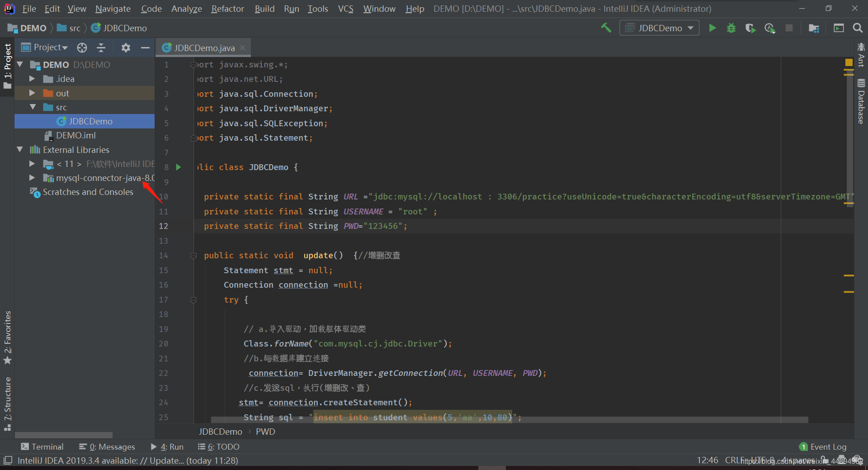The width and height of the screenshot is (868, 470).
Task: Open Project Structure icon
Action: pyautogui.click(x=814, y=28)
